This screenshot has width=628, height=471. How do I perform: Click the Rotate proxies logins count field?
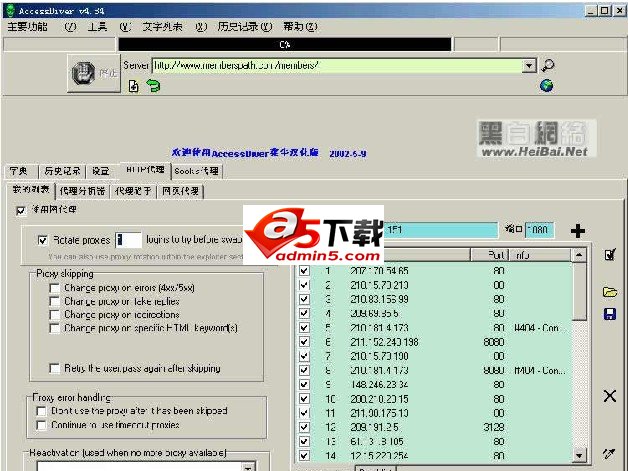click(128, 240)
